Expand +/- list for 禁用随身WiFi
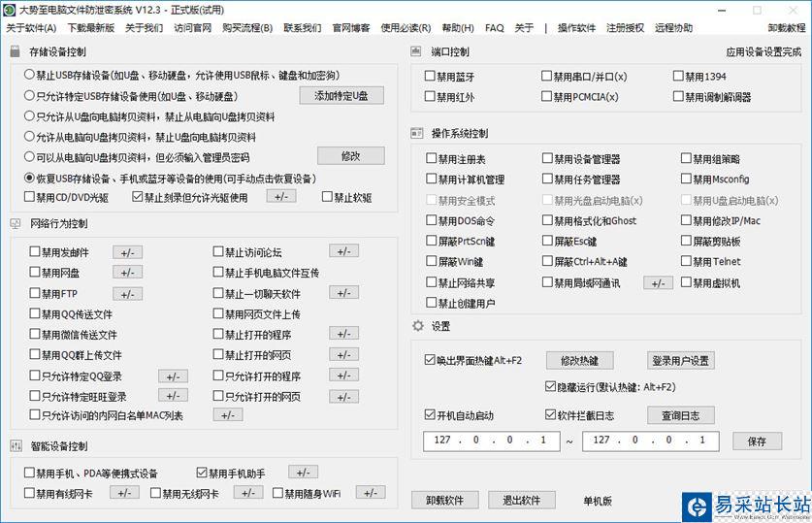Screen dimensions: 812x523 [x=371, y=493]
